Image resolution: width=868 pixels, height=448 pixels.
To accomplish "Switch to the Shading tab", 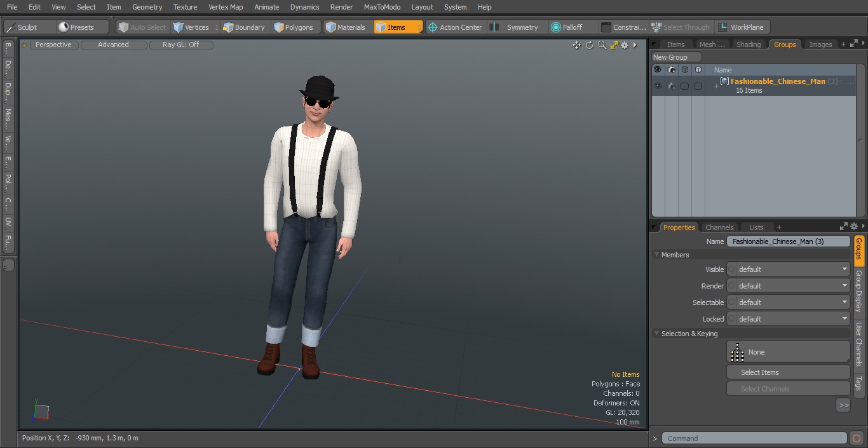I will (748, 44).
